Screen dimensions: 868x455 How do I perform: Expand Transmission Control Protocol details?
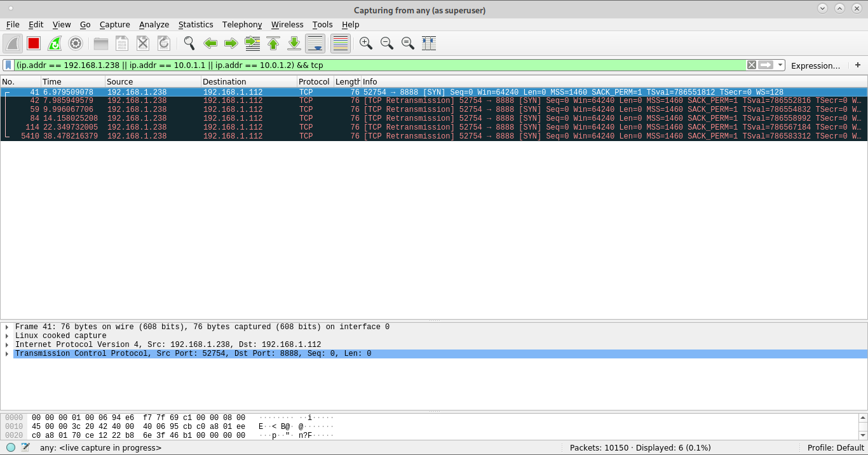coord(7,354)
